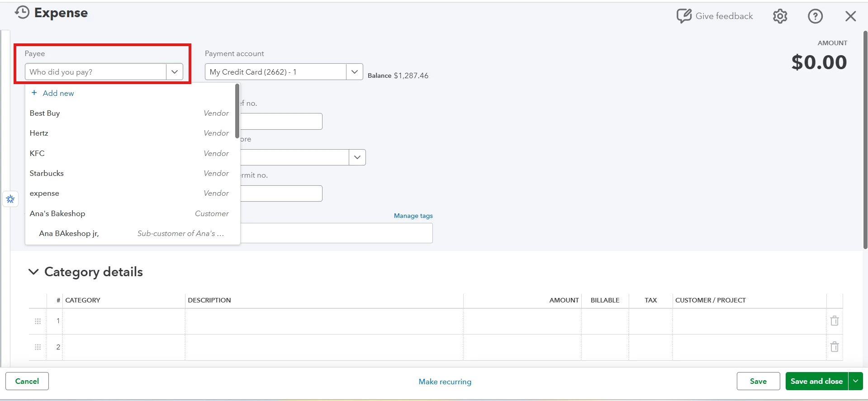Delete category row 2 with trash icon
868x401 pixels.
point(835,347)
